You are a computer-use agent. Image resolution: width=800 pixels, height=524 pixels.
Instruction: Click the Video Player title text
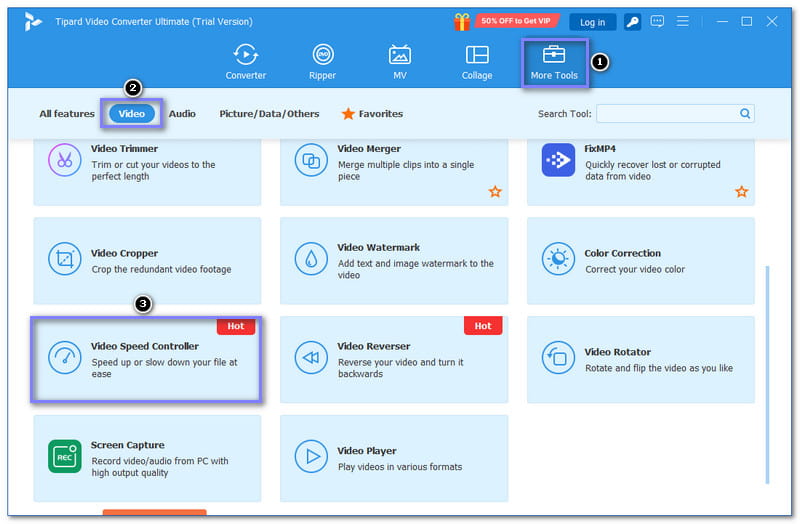[367, 451]
